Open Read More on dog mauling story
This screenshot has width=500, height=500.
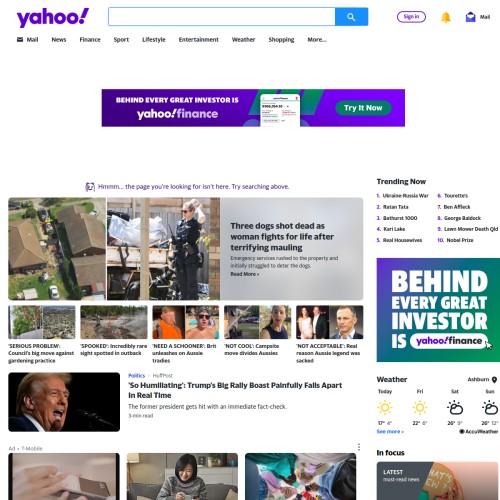[245, 274]
